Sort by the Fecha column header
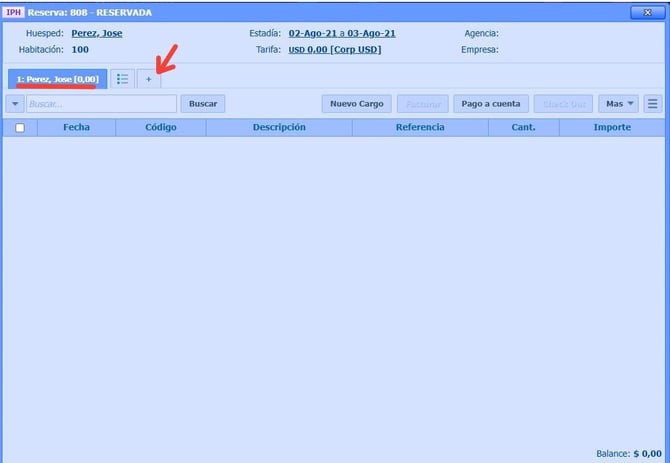 (76, 128)
